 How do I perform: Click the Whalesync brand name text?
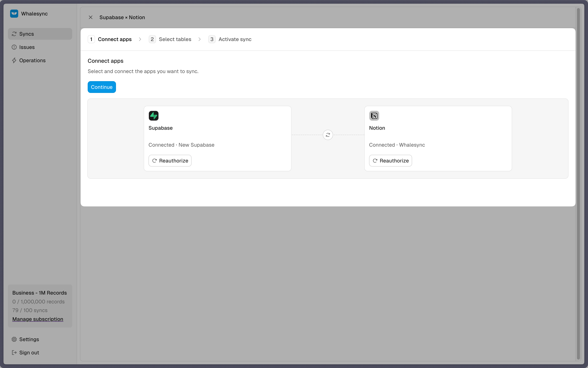[34, 14]
